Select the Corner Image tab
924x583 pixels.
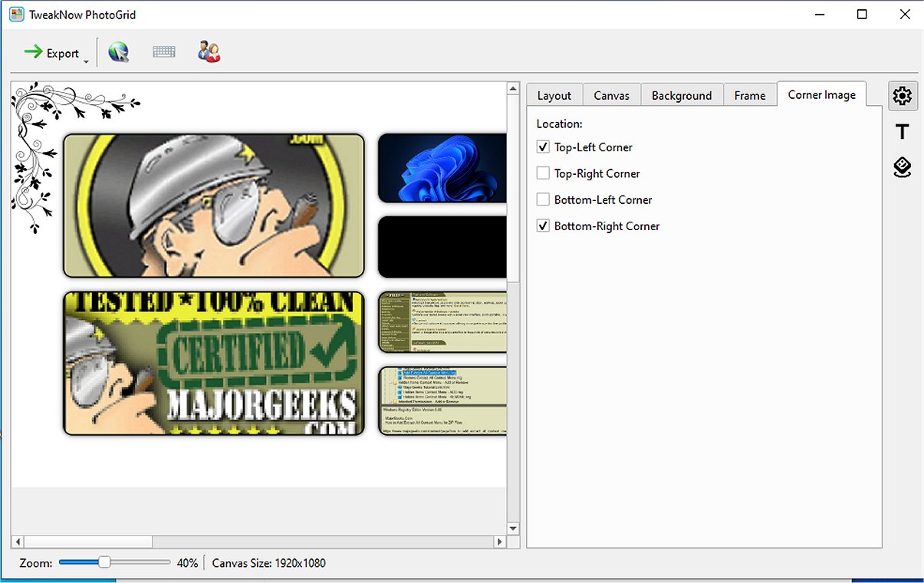coord(821,94)
